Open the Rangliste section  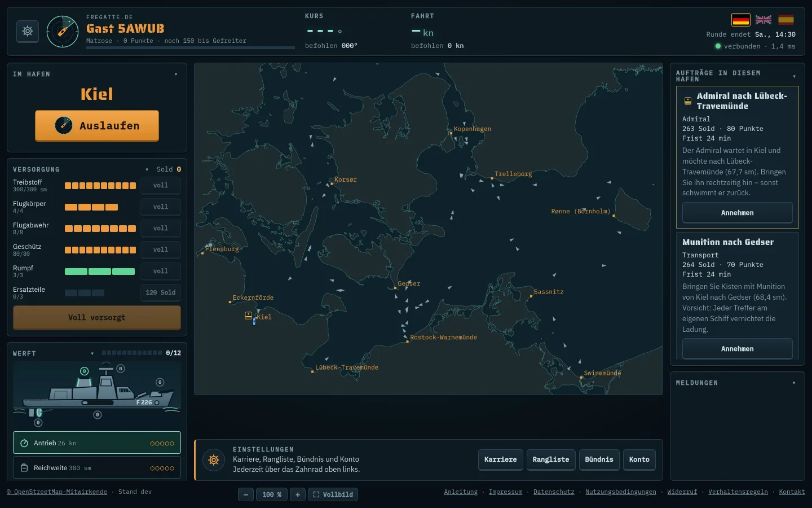[551, 459]
